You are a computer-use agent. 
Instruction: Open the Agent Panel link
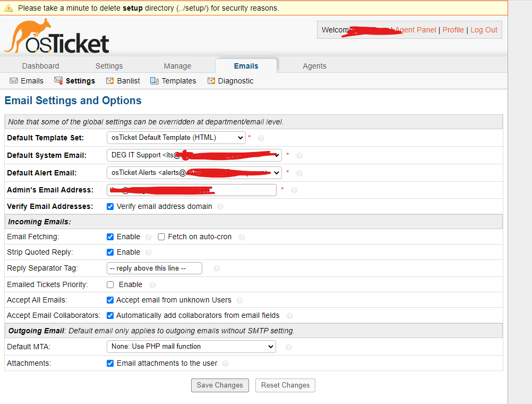[415, 30]
